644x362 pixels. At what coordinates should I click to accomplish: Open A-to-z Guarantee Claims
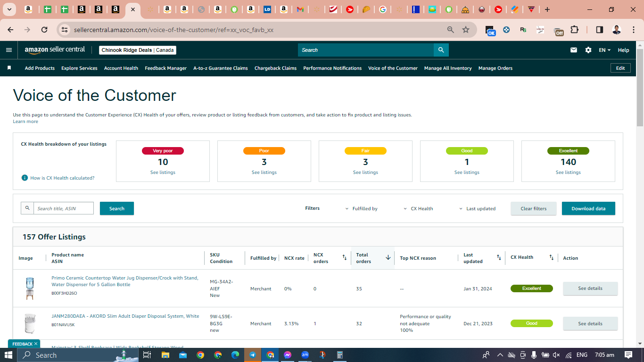pos(221,68)
